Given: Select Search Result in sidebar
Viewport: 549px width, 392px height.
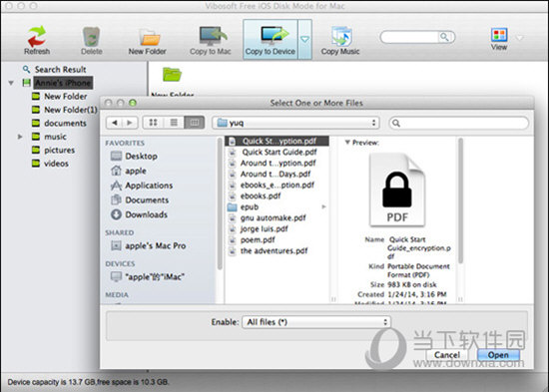Looking at the screenshot, I should [60, 69].
